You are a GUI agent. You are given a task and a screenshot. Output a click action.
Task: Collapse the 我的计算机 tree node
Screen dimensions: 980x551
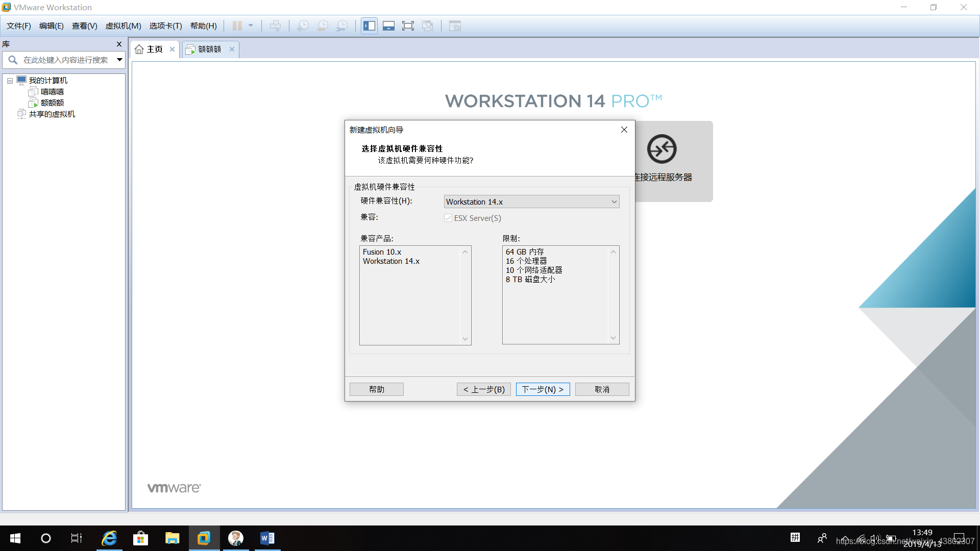[x=10, y=81]
